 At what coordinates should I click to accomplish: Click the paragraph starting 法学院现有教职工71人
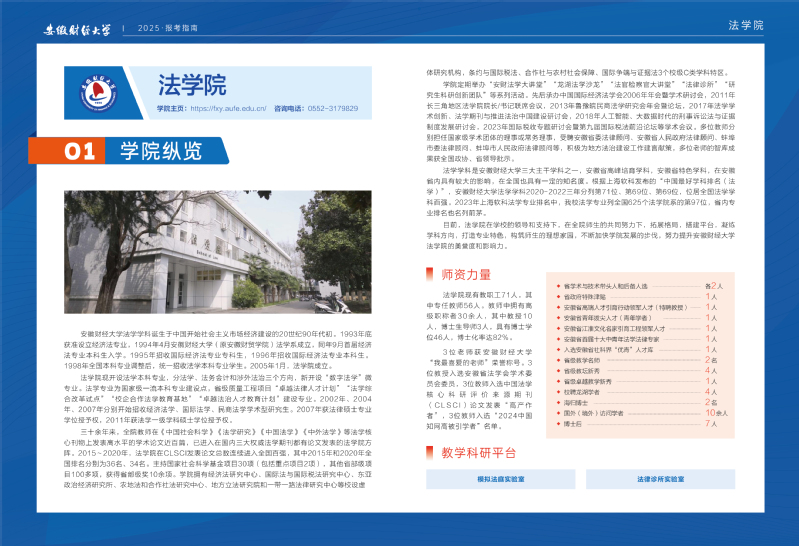[x=479, y=316]
